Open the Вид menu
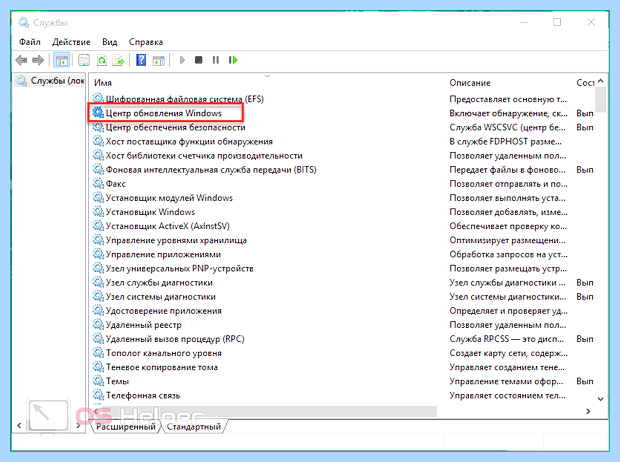 [110, 42]
